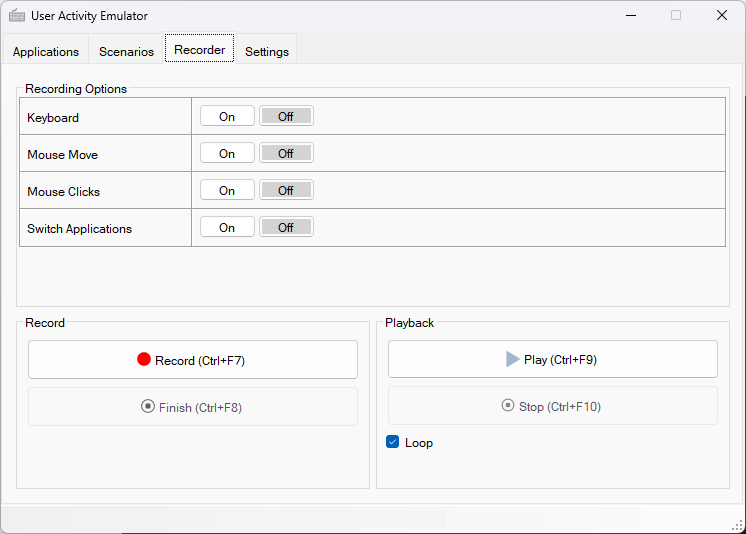Click the window resize grip
The height and width of the screenshot is (534, 746).
(737, 526)
